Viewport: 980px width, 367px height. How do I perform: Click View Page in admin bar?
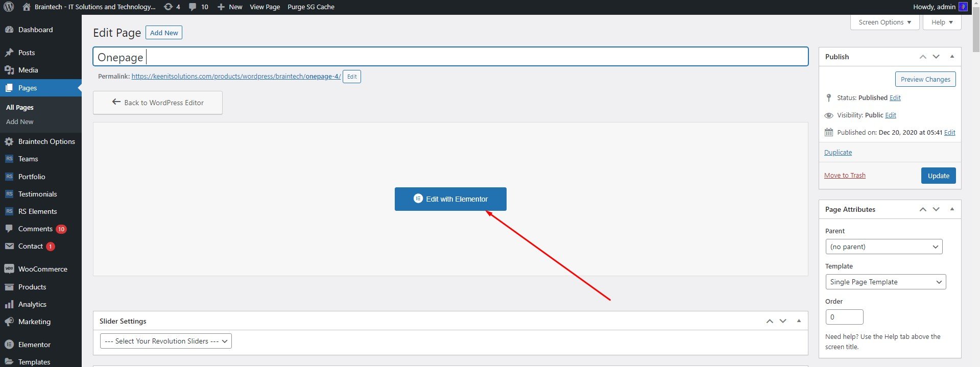[x=265, y=7]
